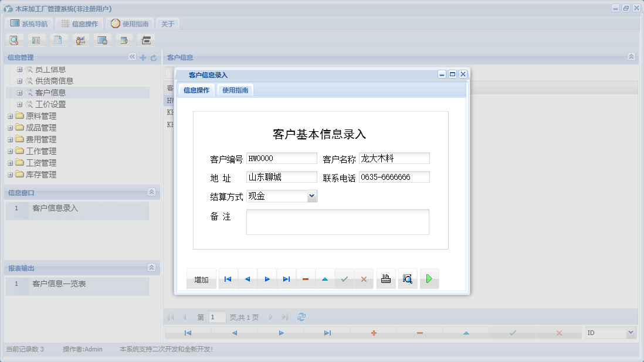Switch to the 使用指南 tab in the dialog

coord(235,90)
